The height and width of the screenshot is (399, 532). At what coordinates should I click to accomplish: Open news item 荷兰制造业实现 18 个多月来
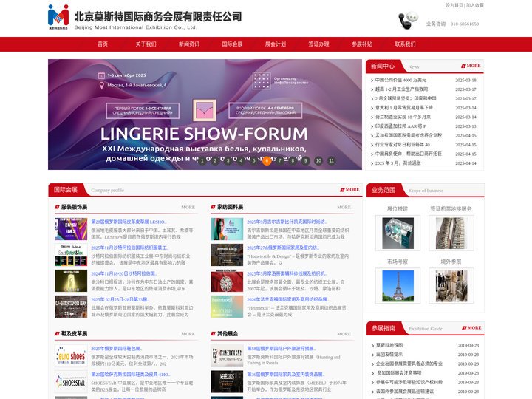pyautogui.click(x=403, y=117)
